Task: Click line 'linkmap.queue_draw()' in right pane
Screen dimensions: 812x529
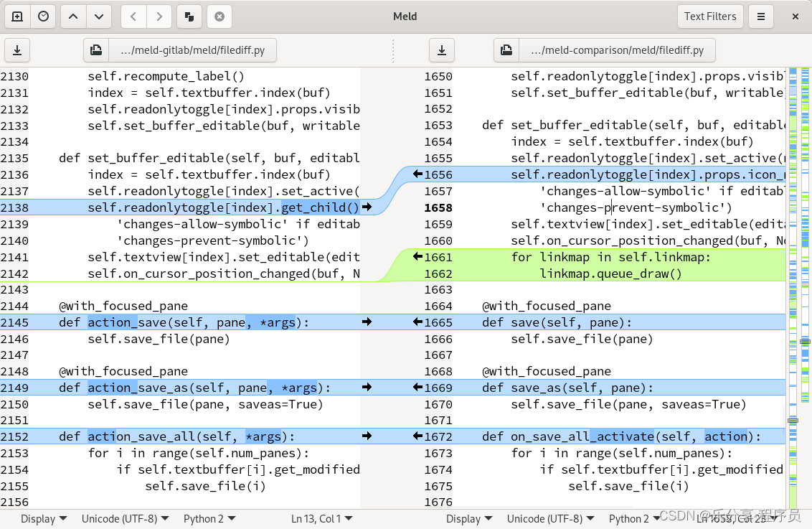Action: pos(610,273)
